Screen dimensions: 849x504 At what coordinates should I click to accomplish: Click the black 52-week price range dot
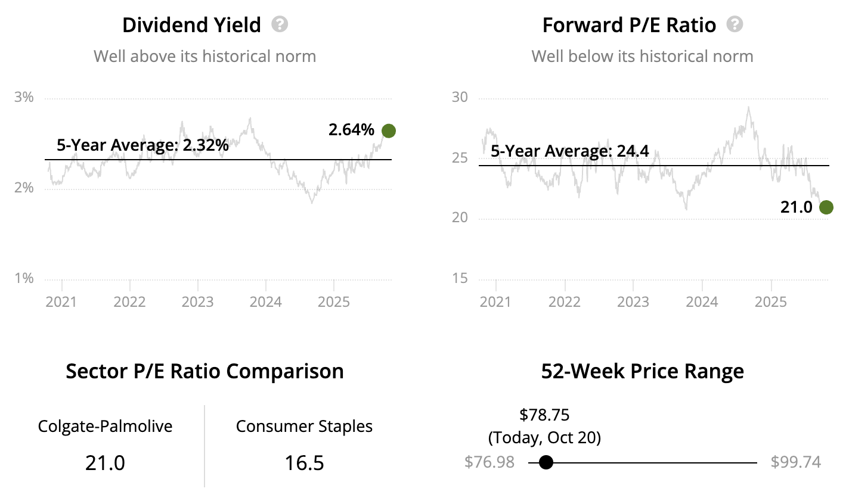(x=546, y=462)
